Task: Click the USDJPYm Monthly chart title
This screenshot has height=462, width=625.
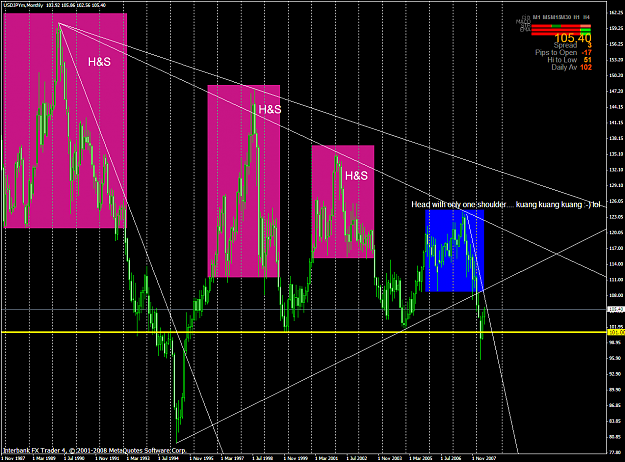Action: pyautogui.click(x=24, y=6)
